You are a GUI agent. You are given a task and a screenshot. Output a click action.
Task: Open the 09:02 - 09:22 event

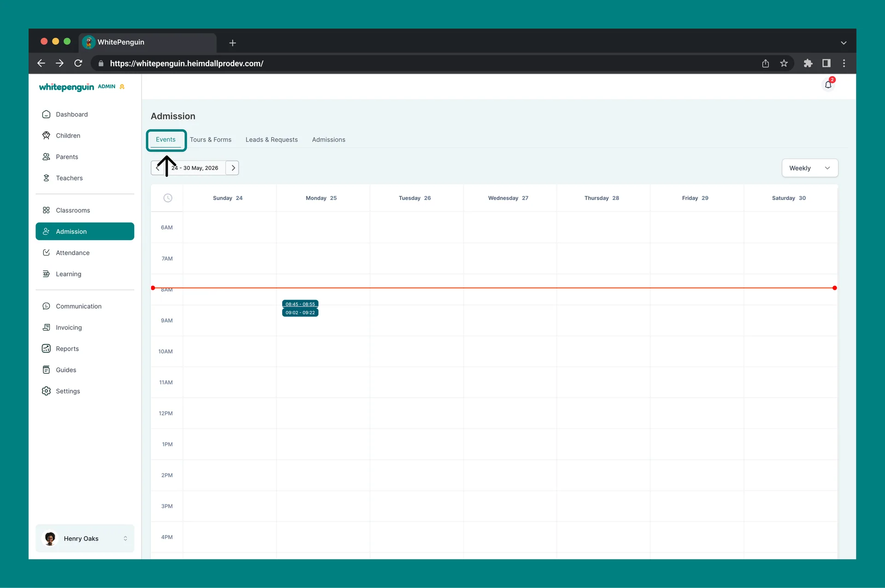(x=300, y=312)
